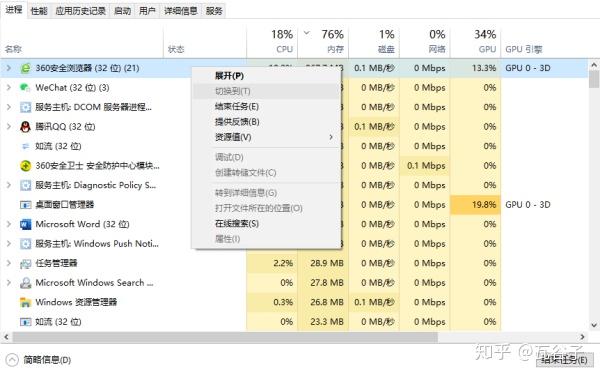Screen dimensions: 600x377
Task: Click the vertical scrollbar up arrow
Action: (594, 65)
